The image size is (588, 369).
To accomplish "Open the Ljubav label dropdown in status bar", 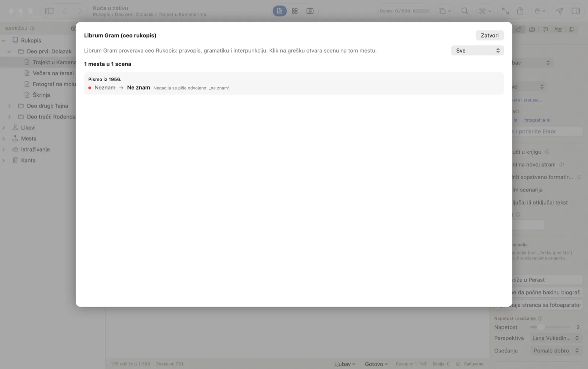I will [x=345, y=364].
